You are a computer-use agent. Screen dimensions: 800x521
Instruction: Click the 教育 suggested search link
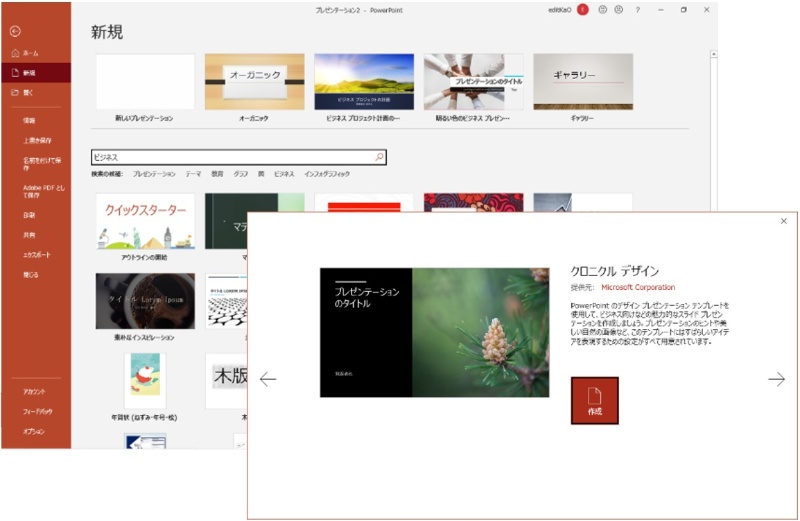click(217, 174)
